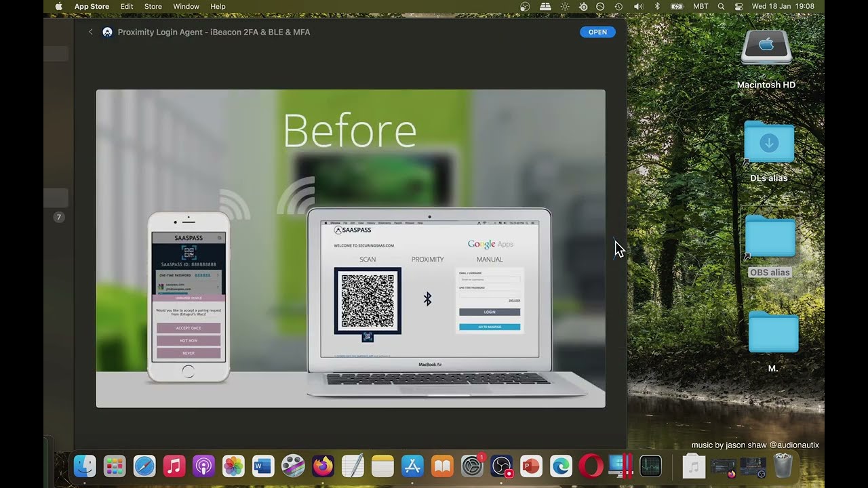Open System Preferences with the red badge
868x488 pixels.
pyautogui.click(x=472, y=466)
